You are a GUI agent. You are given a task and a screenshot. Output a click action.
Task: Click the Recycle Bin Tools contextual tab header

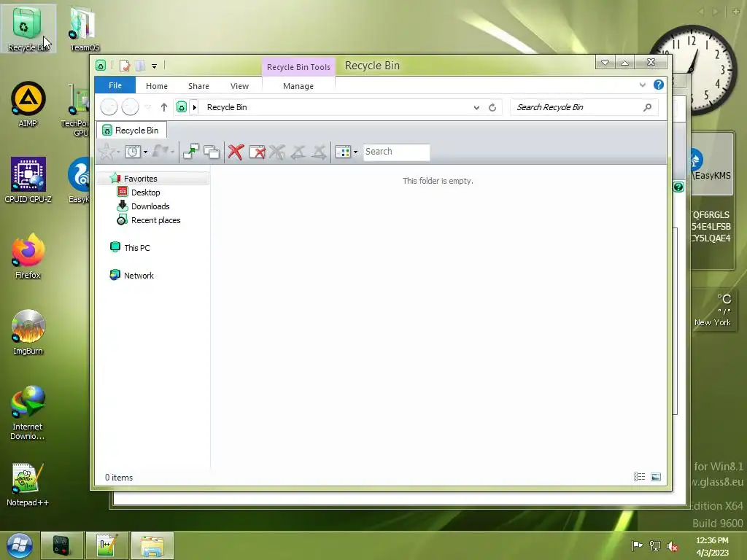[x=298, y=67]
